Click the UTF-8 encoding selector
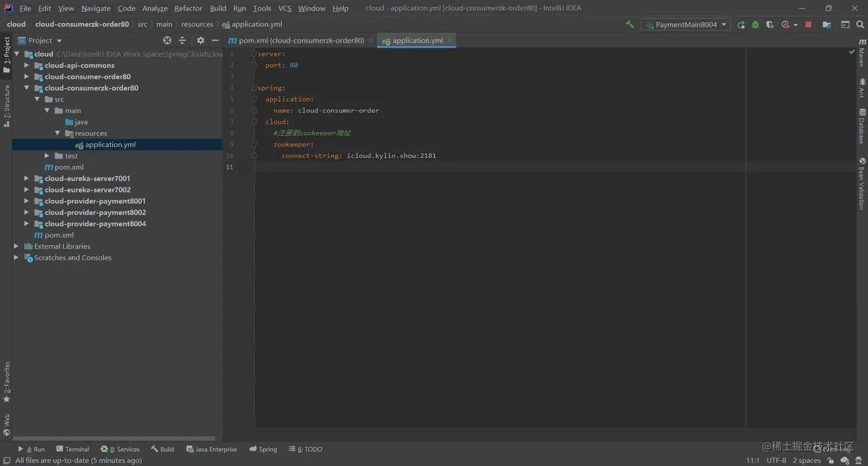The image size is (868, 466). point(776,460)
